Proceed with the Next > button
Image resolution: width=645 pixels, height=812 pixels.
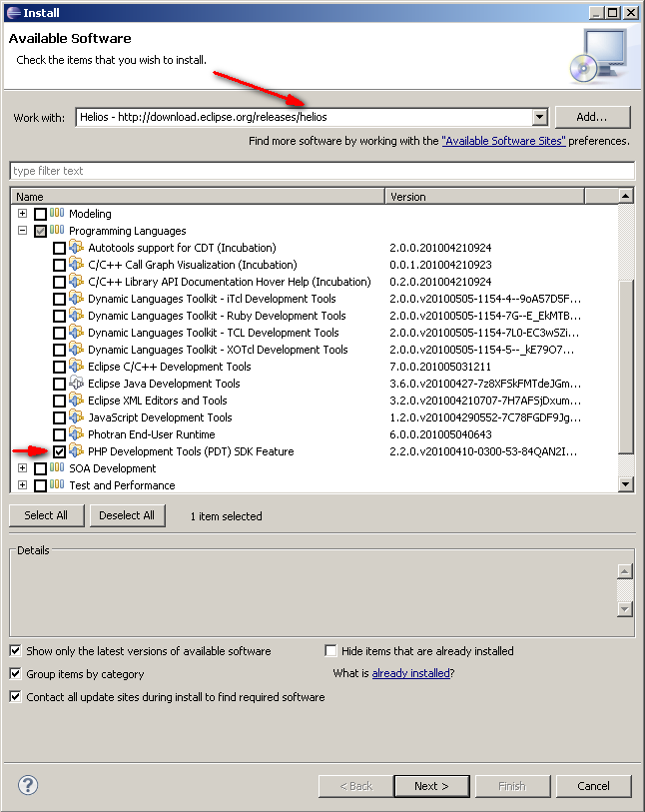point(431,786)
